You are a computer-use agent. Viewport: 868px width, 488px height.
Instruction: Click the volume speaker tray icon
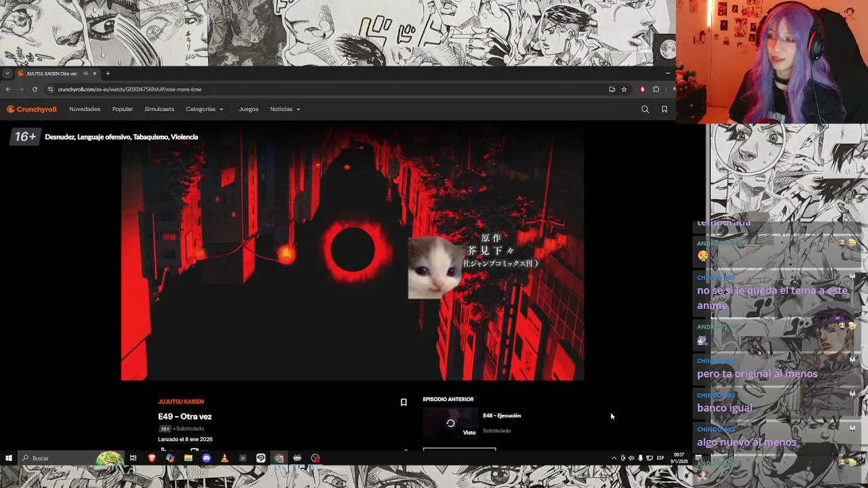[631, 458]
